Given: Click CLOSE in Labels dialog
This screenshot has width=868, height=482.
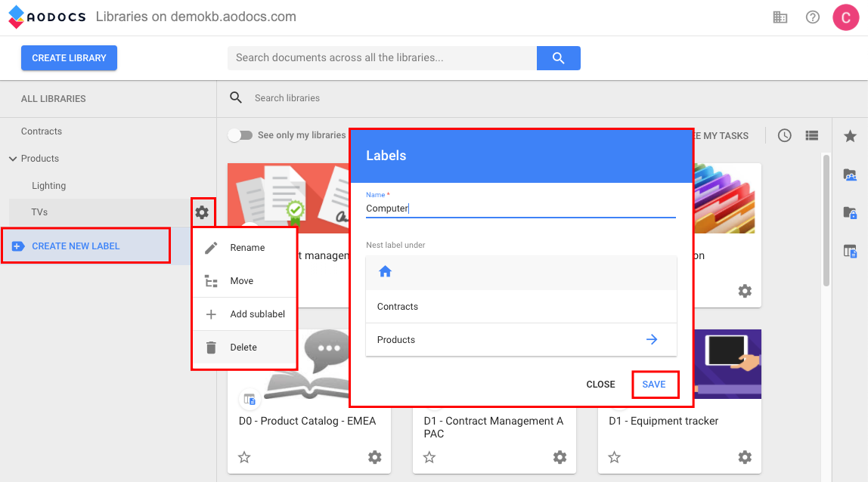Looking at the screenshot, I should tap(600, 384).
